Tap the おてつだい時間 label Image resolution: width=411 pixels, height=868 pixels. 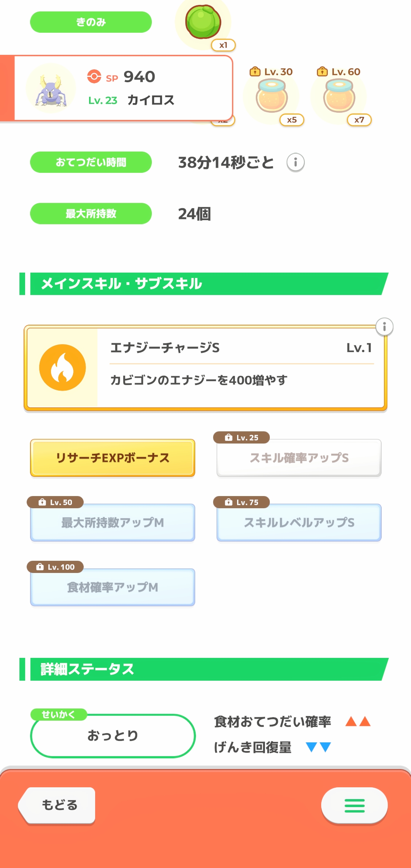pos(91,162)
